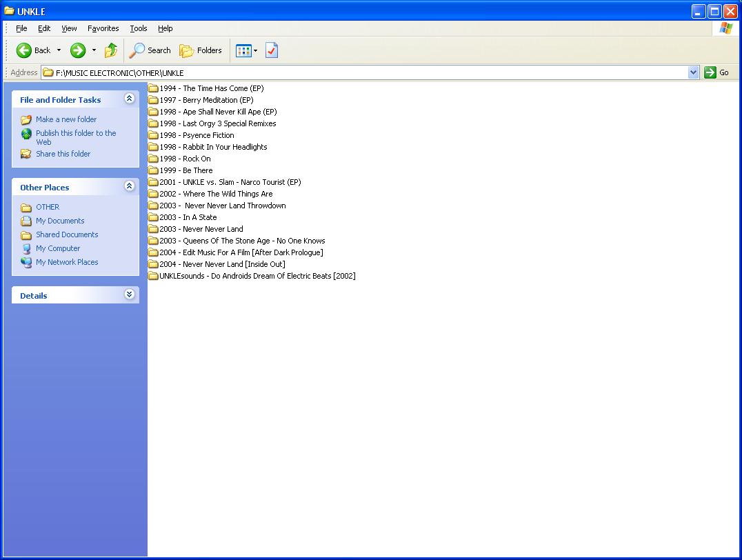Click the Back arrow icon

pyautogui.click(x=23, y=50)
